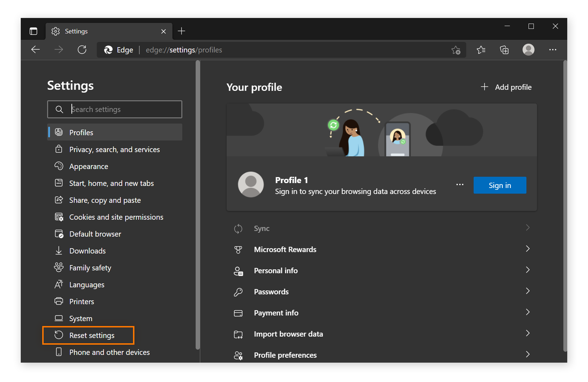
Task: Choose Reset settings in sidebar
Action: pos(115,335)
